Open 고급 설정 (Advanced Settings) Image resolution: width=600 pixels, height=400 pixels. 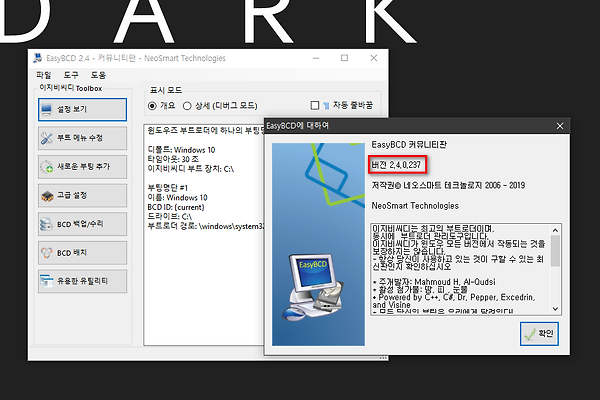coord(83,195)
